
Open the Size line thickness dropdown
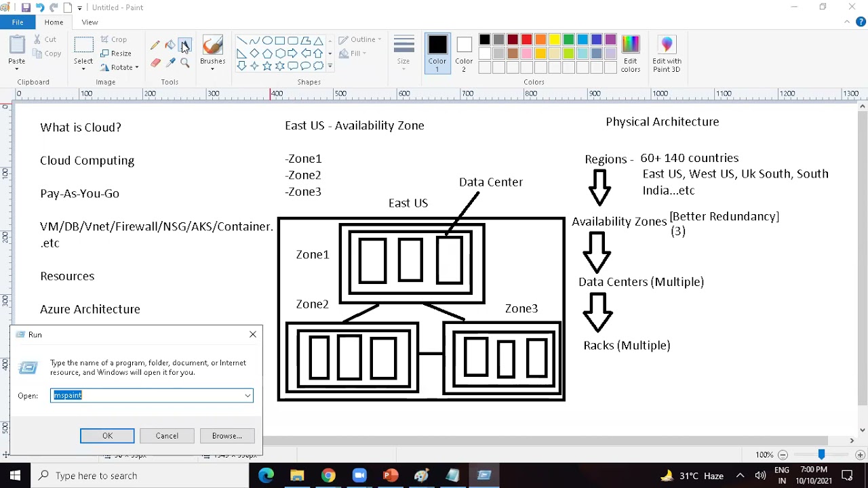point(403,54)
